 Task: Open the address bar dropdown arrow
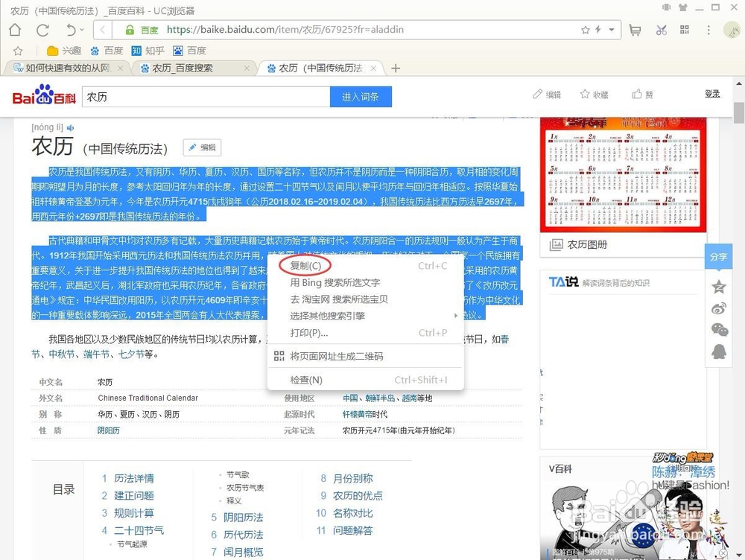[x=612, y=30]
